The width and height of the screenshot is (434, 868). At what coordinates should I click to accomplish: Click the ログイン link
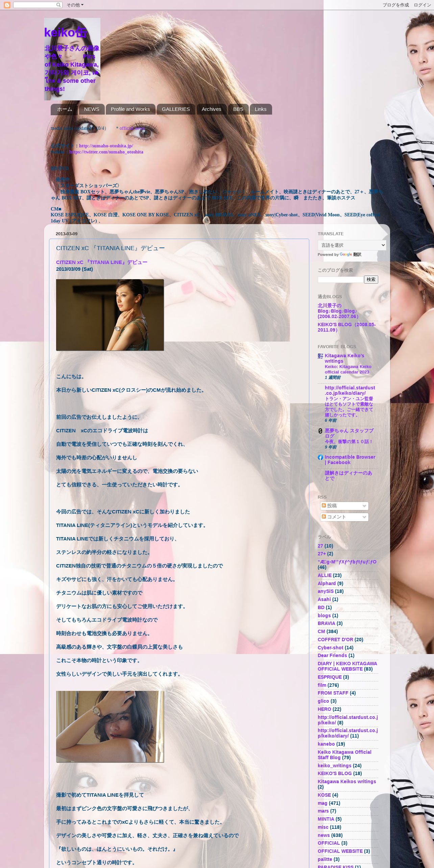[x=422, y=5]
